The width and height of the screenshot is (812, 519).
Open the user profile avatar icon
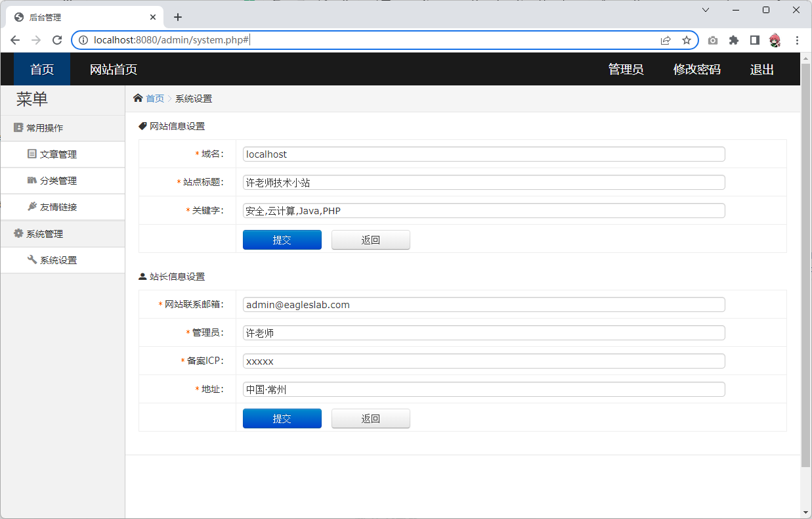[775, 40]
